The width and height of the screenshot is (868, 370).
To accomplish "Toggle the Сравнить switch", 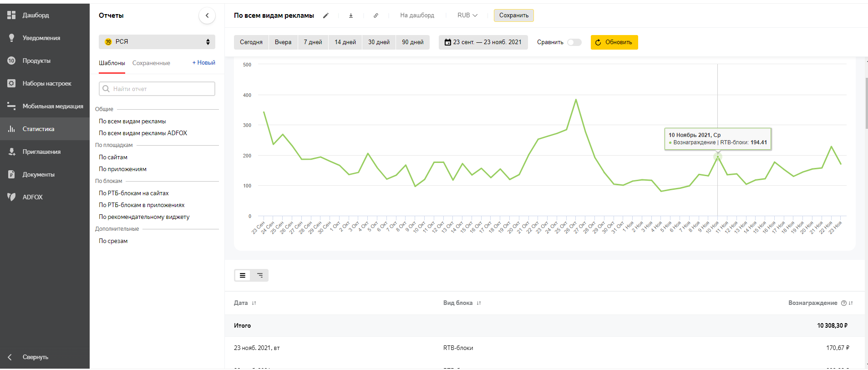I will [574, 42].
